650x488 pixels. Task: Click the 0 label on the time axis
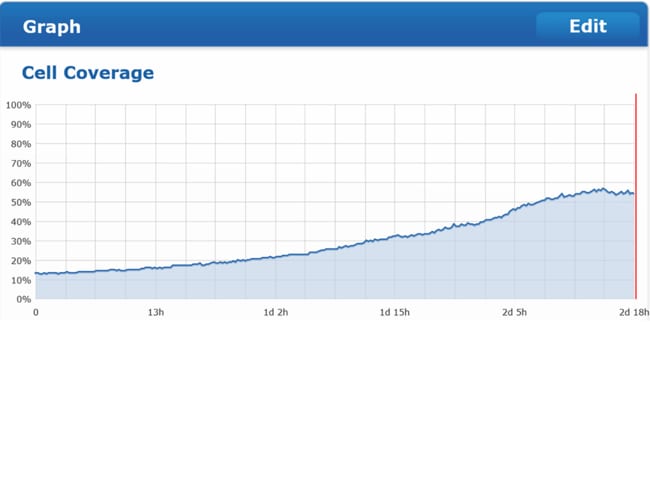click(36, 313)
